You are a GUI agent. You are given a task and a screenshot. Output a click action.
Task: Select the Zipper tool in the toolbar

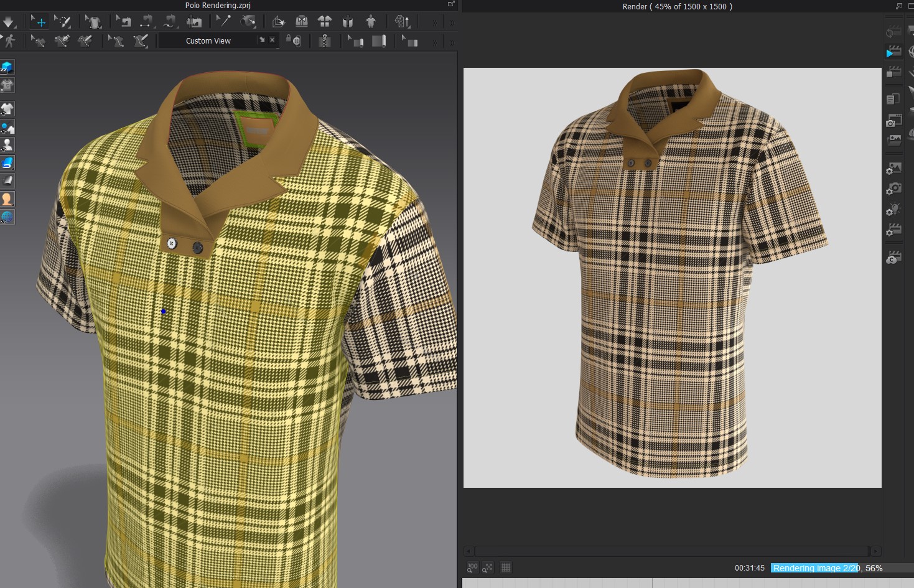[x=325, y=40]
